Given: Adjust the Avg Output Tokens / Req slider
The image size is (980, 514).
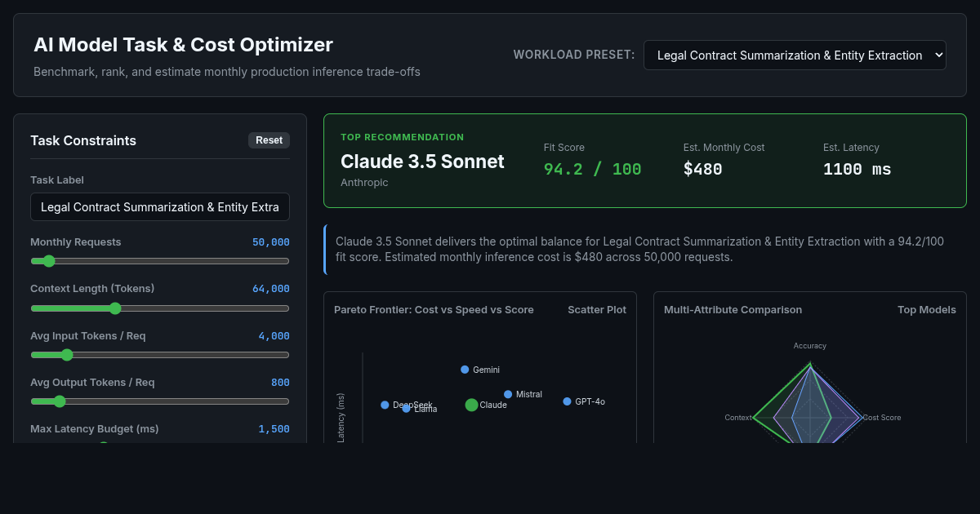Looking at the screenshot, I should coord(160,401).
